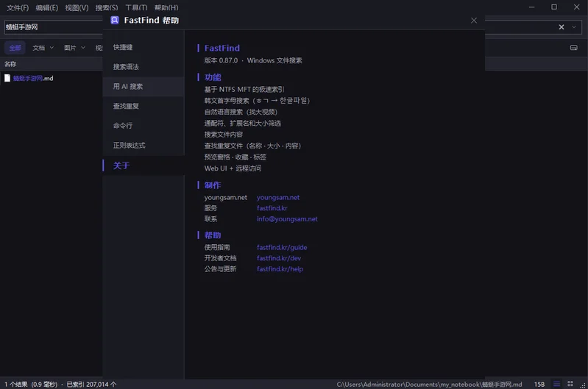Click the info@youngsam.net email link
This screenshot has width=588, height=389.
tap(287, 219)
